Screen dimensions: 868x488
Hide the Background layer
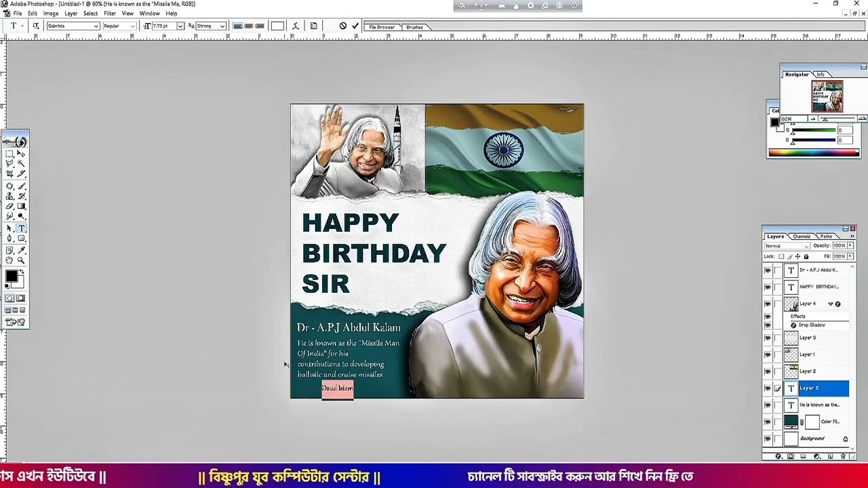(768, 439)
